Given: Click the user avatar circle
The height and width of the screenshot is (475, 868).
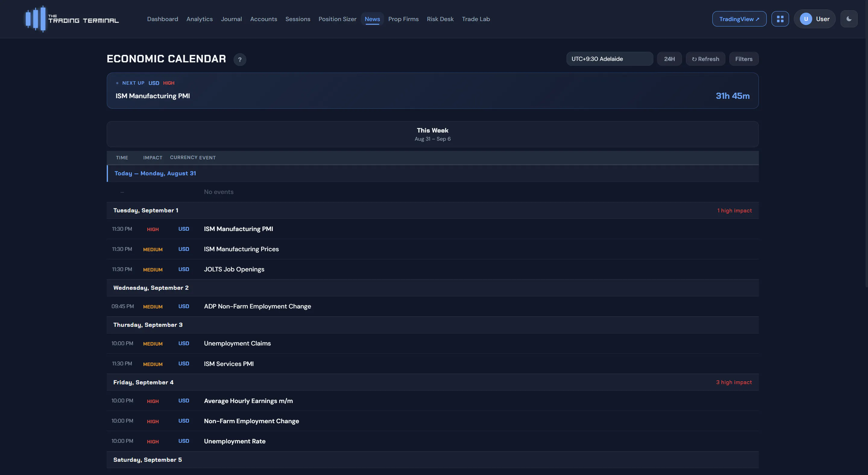Looking at the screenshot, I should pos(806,19).
